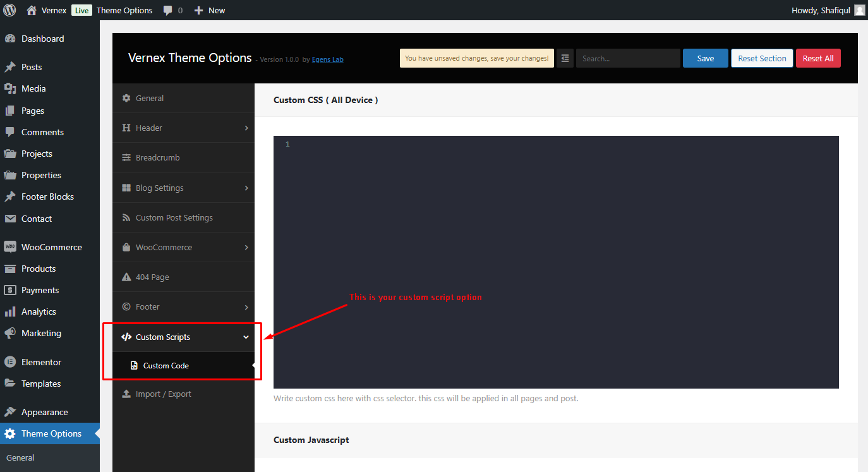
Task: Open the Dashboard menu item
Action: click(50, 39)
